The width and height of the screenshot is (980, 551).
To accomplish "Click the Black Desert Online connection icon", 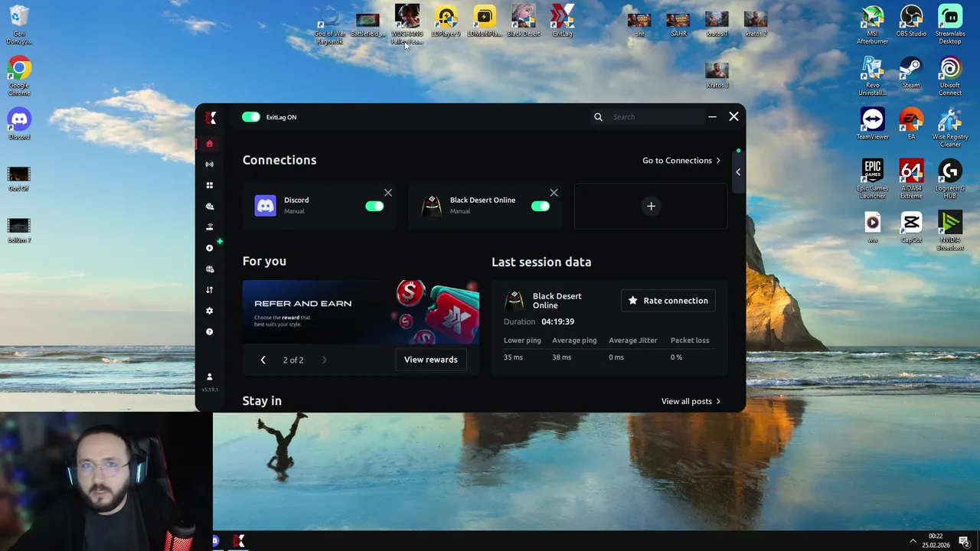I will click(432, 206).
